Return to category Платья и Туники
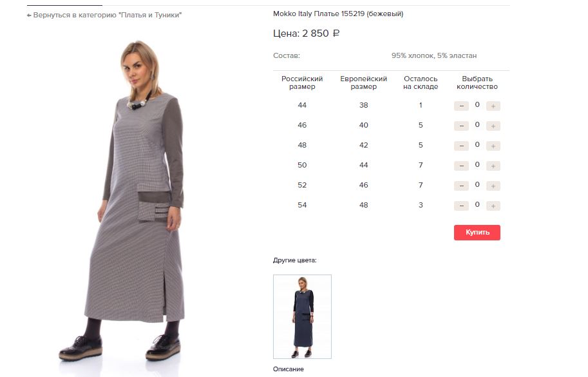This screenshot has width=588, height=377. (104, 15)
